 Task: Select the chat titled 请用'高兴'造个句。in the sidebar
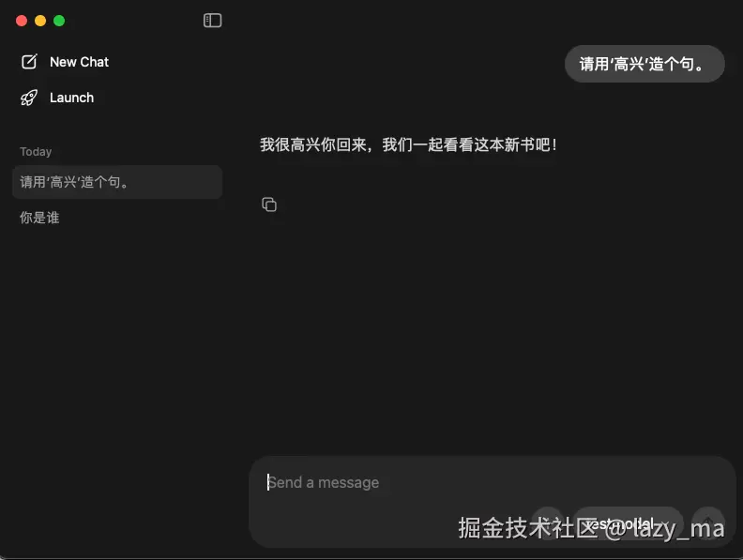[117, 182]
